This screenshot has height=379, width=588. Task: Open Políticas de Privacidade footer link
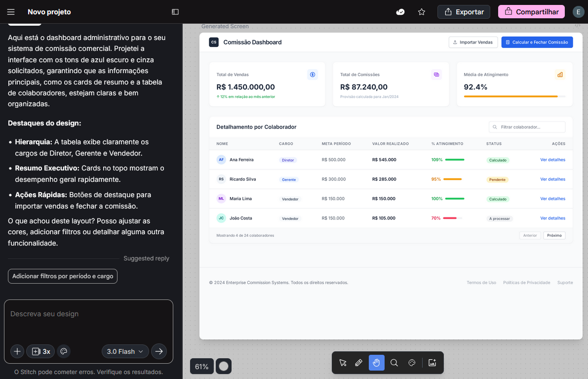point(526,283)
